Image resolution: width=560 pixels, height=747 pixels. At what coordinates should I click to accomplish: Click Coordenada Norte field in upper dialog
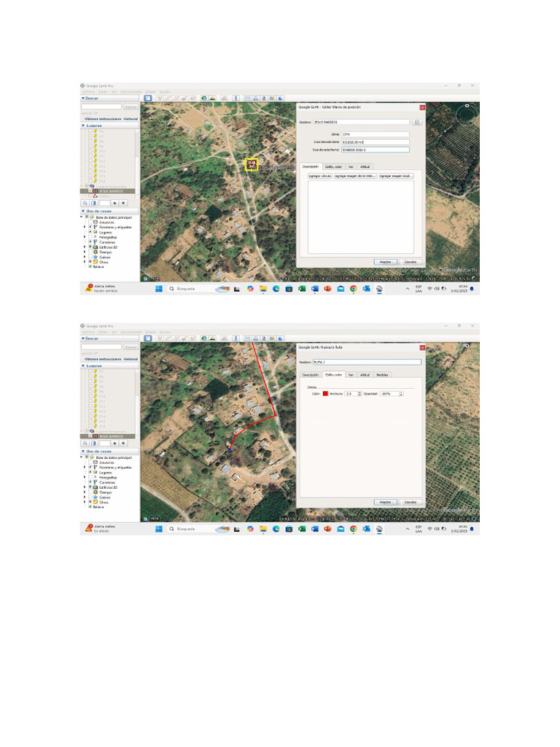coord(376,150)
